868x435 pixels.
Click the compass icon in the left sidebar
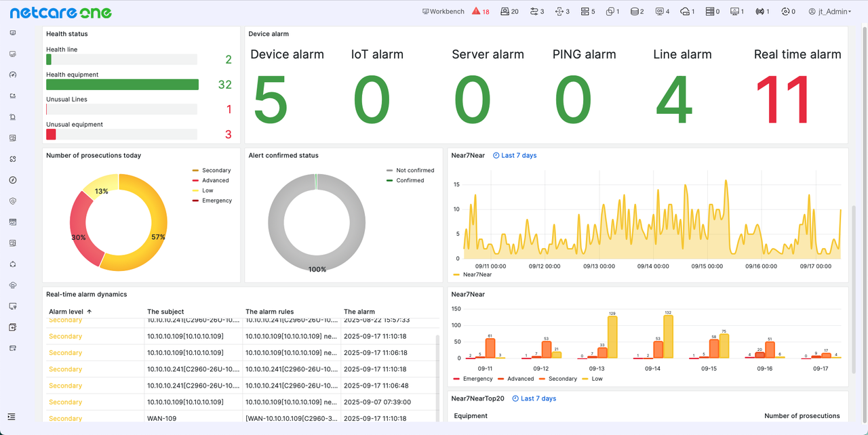(x=13, y=180)
